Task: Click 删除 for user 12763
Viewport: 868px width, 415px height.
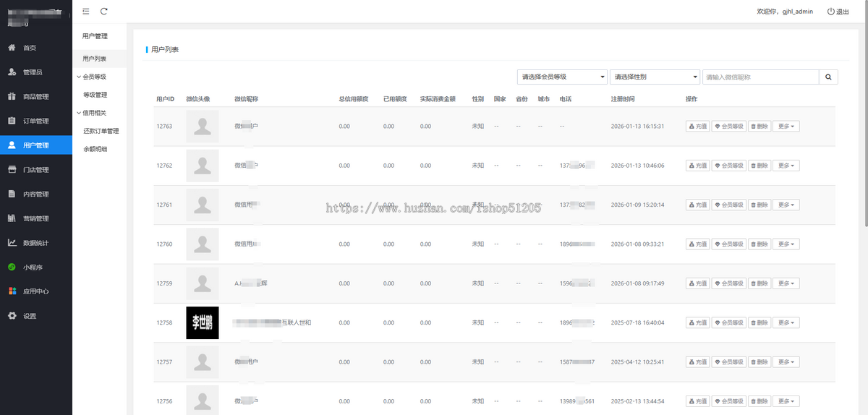Action: [759, 127]
